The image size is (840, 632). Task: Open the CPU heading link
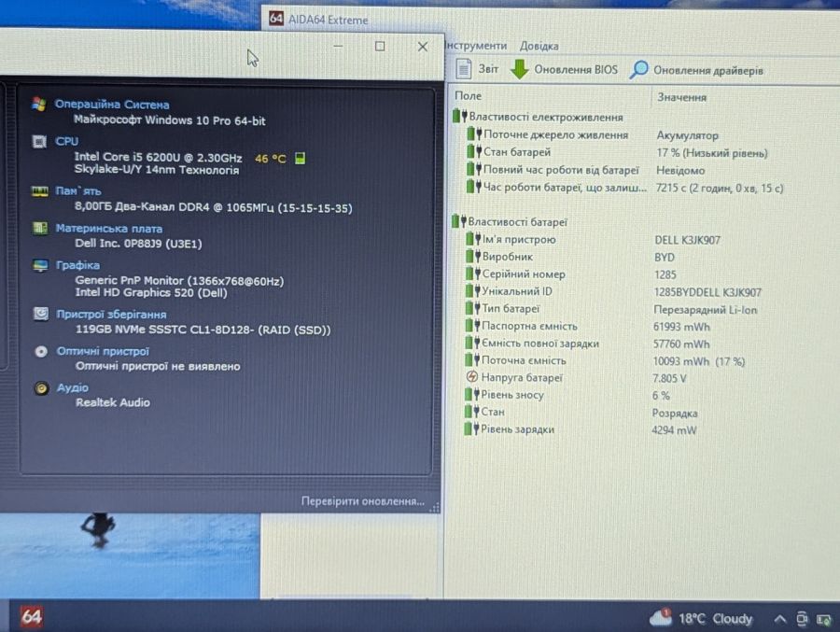pos(67,141)
